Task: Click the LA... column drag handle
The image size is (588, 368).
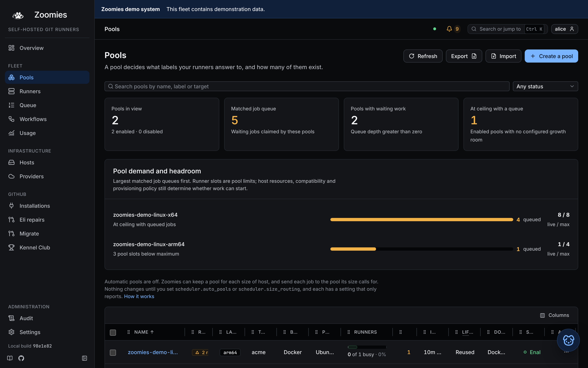Action: (220, 332)
